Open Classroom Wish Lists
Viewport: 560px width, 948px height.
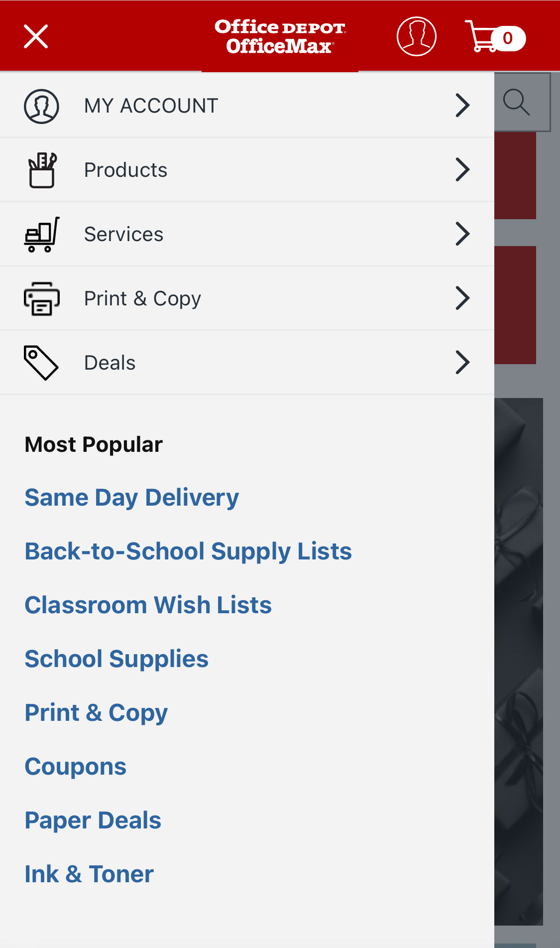pos(148,604)
